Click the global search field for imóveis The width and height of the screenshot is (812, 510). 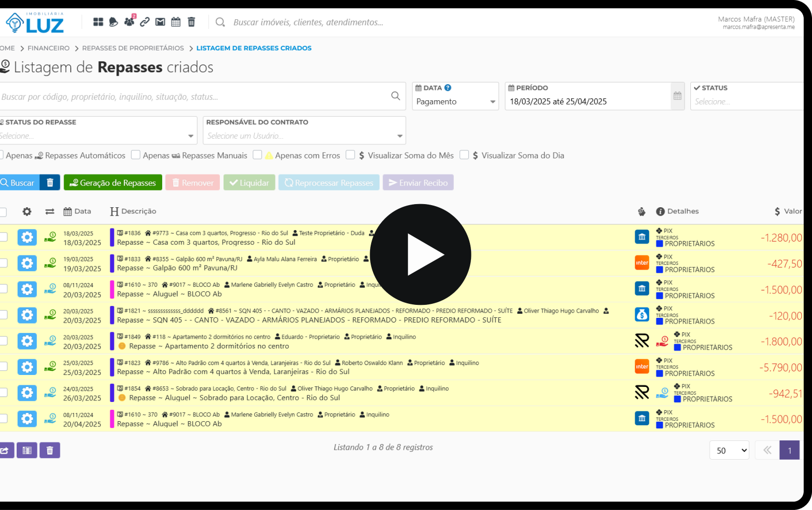tap(308, 22)
